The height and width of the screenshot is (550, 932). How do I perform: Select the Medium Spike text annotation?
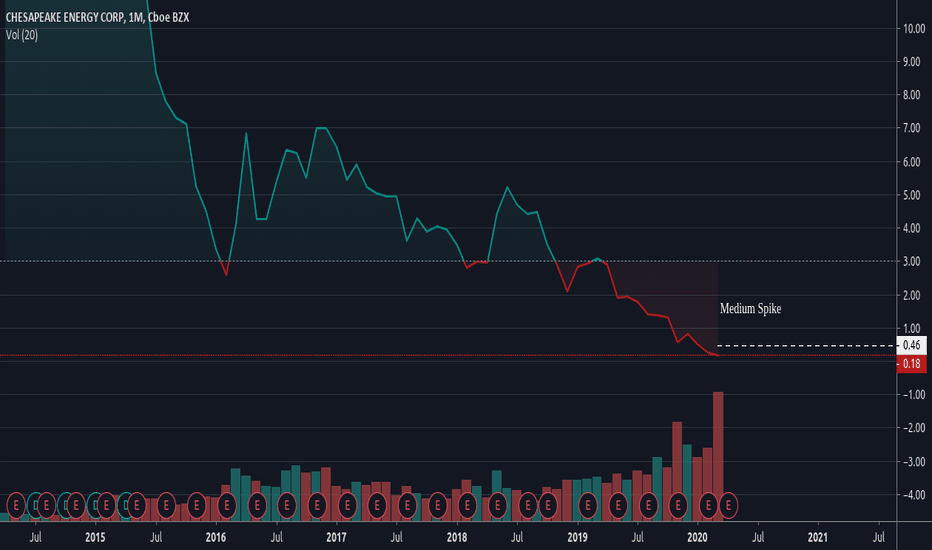750,309
